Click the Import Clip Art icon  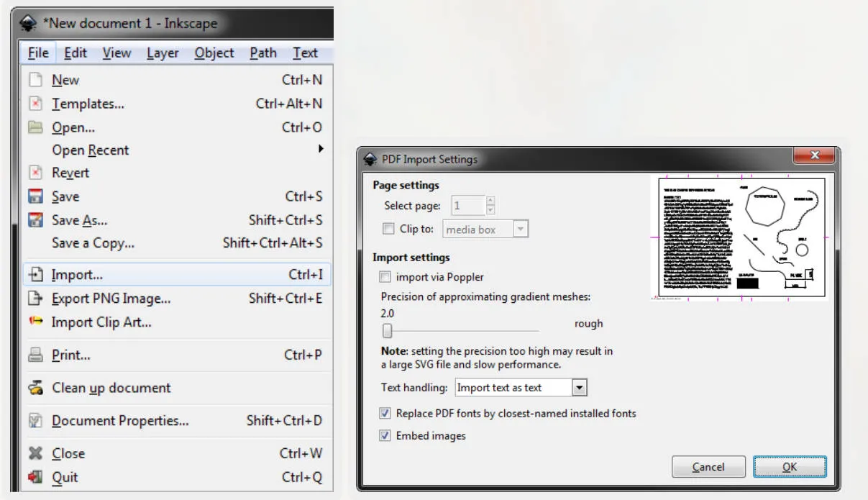click(36, 322)
